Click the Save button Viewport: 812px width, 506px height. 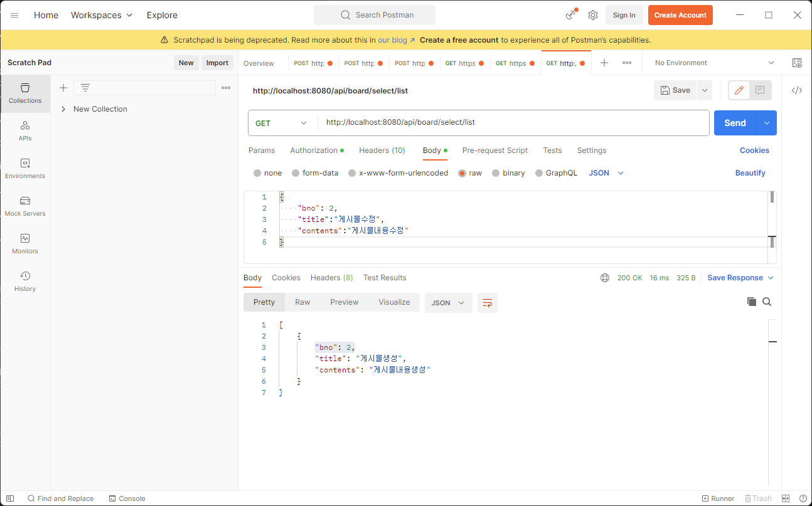pos(675,90)
